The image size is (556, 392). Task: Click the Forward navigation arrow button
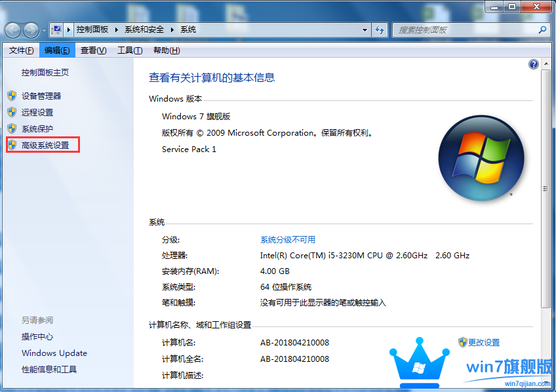(31, 30)
